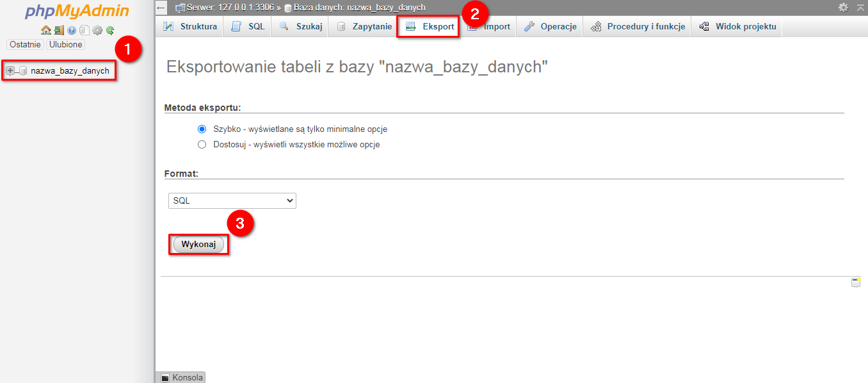Open page settings gear at top right
Viewport: 868px width, 383px height.
pyautogui.click(x=843, y=7)
